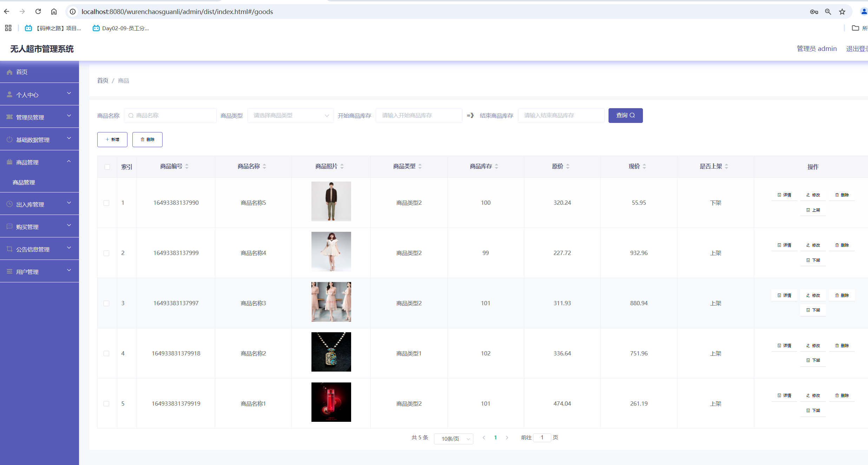Click 修改 edit icon for 商品名称5 row
The height and width of the screenshot is (465, 868).
(808, 195)
